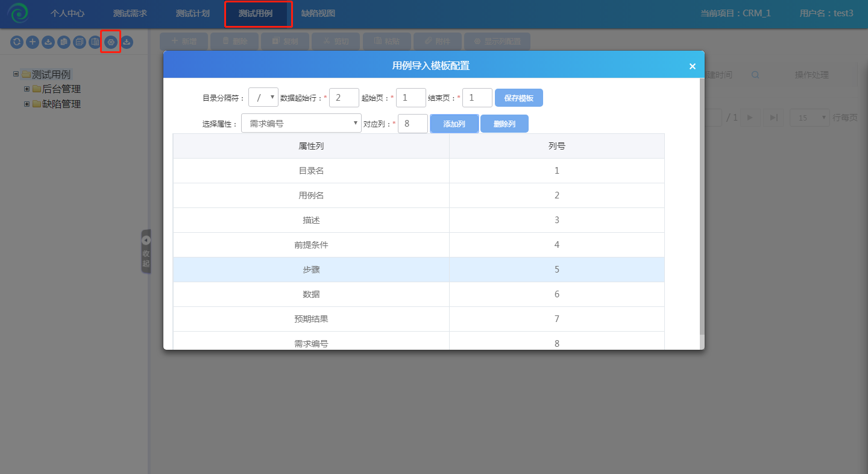Click the next page arrow in the pagination

[750, 118]
